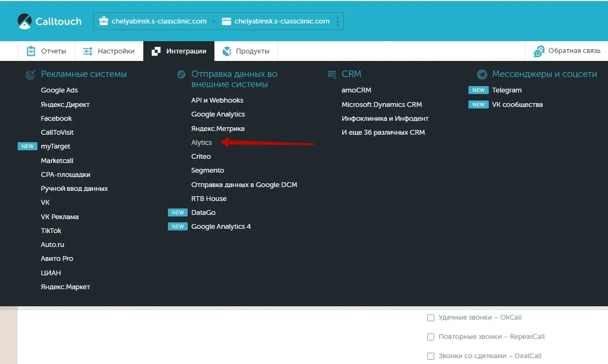Open the three-dot menu beside site selector

coord(338,21)
